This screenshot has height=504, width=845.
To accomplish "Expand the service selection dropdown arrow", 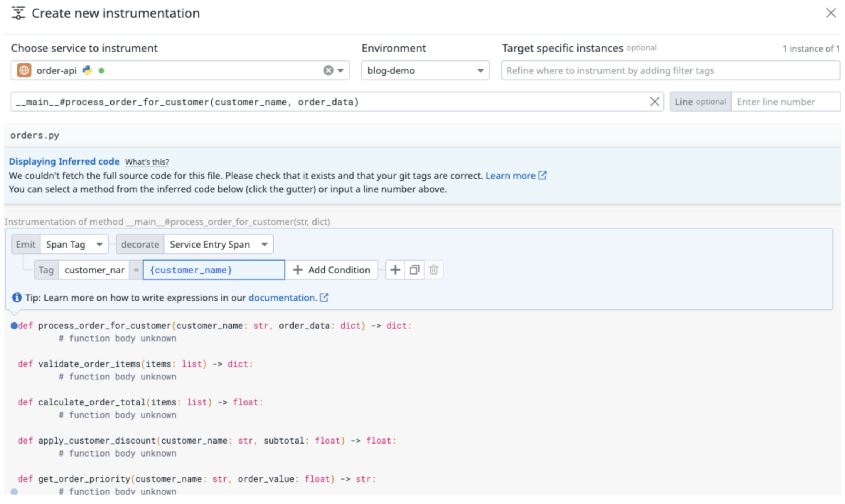I will coord(341,70).
